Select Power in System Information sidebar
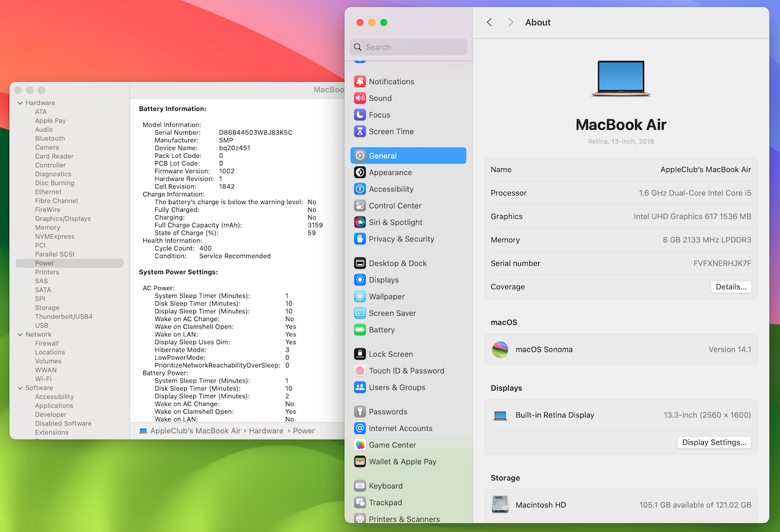The width and height of the screenshot is (780, 532). point(69,263)
